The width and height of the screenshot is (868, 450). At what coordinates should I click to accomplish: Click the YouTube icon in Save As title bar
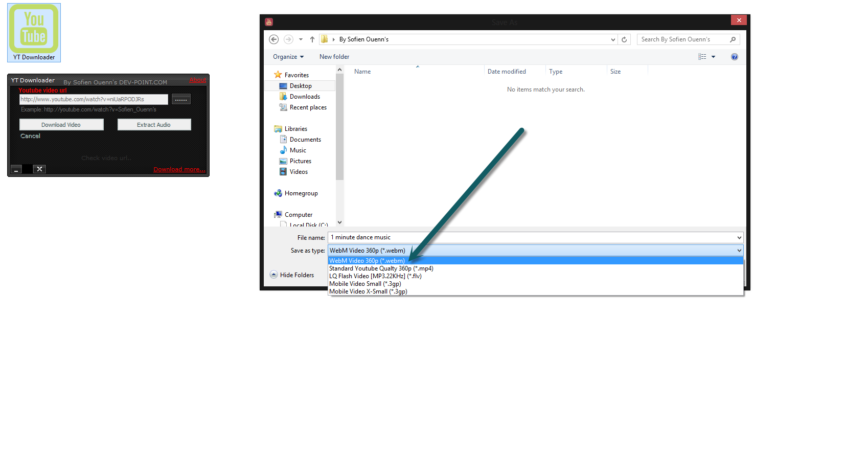[x=269, y=22]
